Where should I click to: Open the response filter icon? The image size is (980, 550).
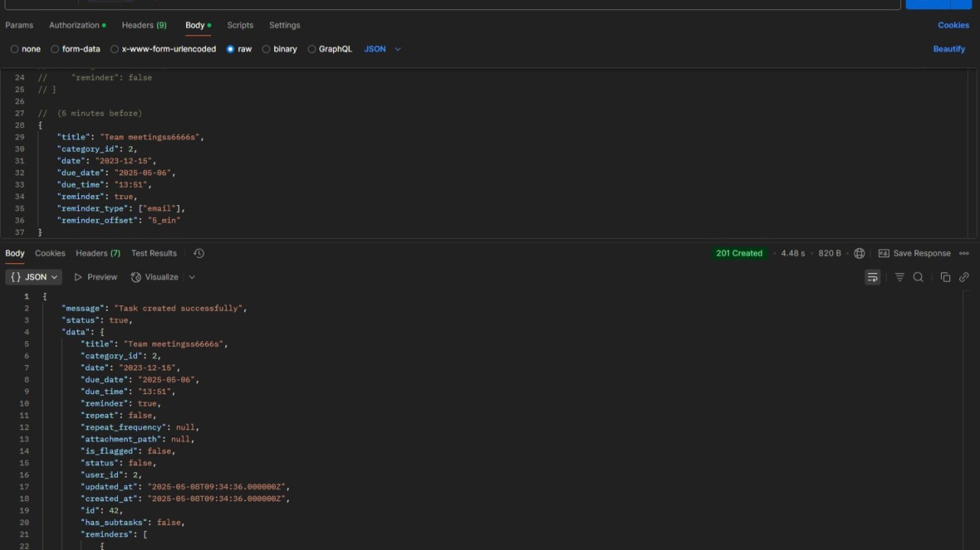pyautogui.click(x=899, y=277)
